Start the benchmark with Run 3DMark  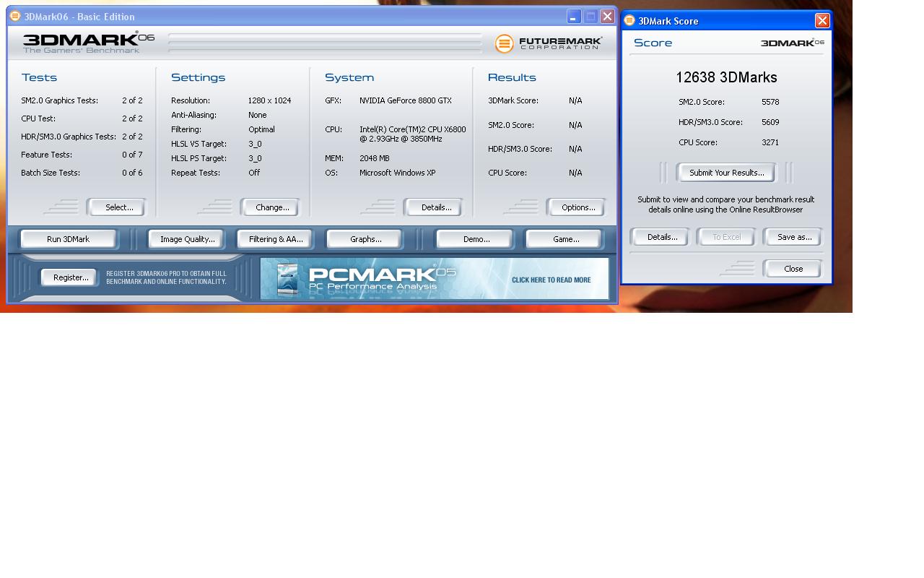point(68,239)
